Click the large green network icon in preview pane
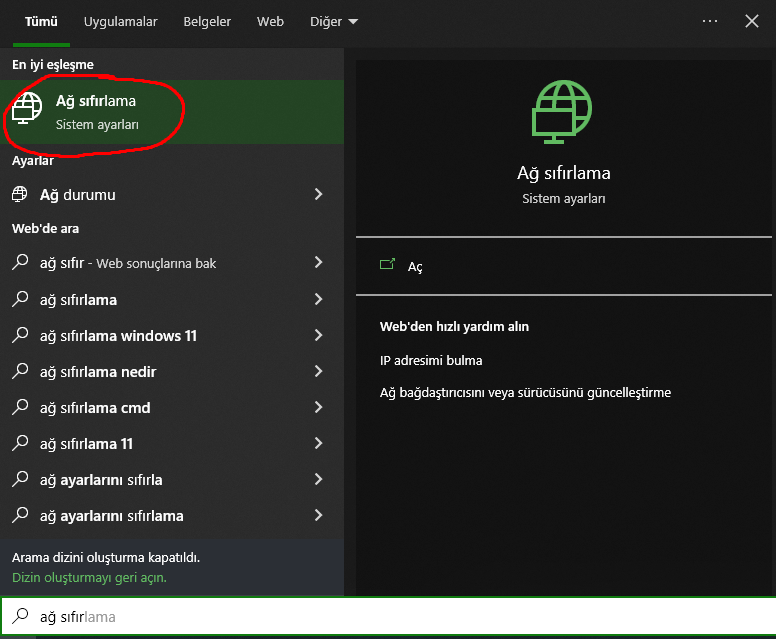Screen dimensions: 776x639 click(x=562, y=112)
